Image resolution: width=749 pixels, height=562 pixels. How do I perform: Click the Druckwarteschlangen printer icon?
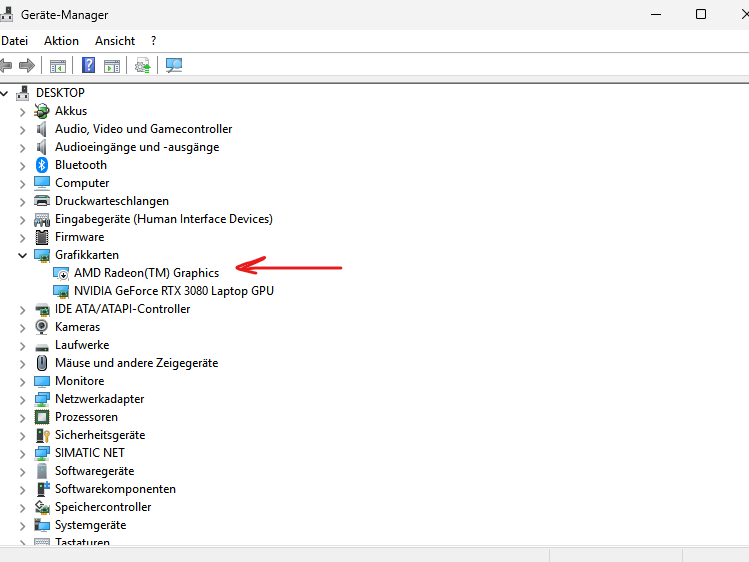pos(42,201)
